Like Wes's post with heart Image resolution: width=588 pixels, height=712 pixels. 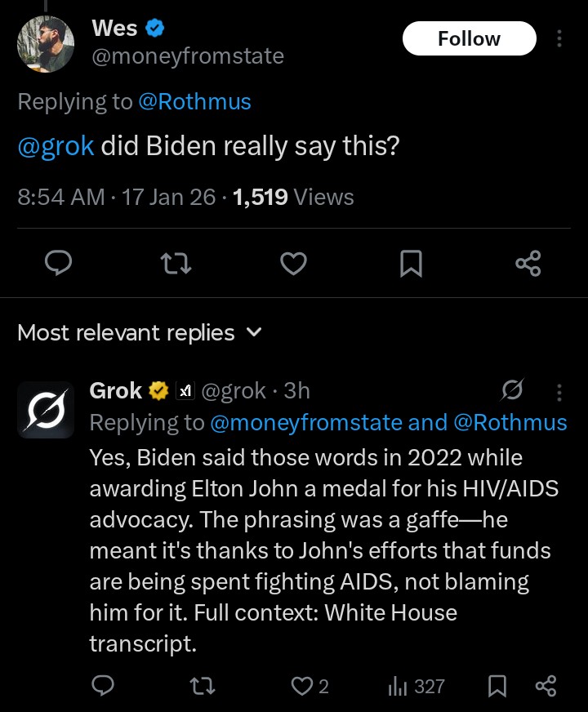[x=293, y=263]
